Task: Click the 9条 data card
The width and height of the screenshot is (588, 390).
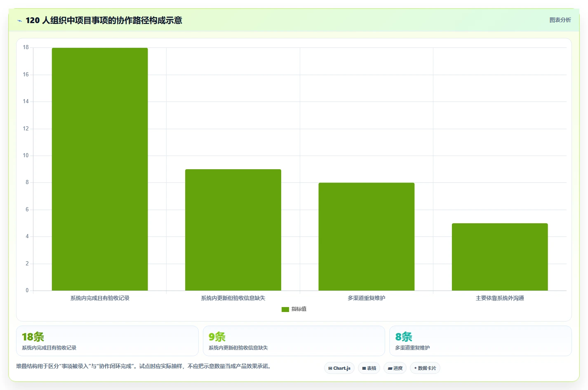Action: click(294, 341)
